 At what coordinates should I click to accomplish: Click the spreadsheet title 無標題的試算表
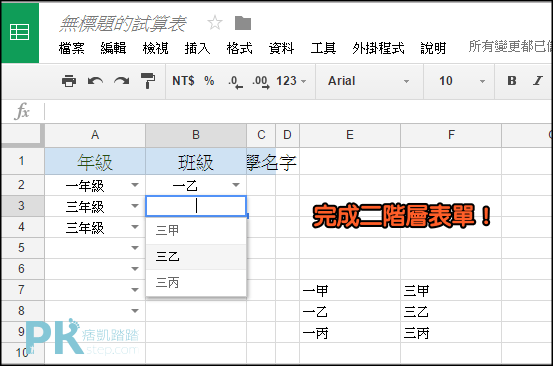coord(122,24)
